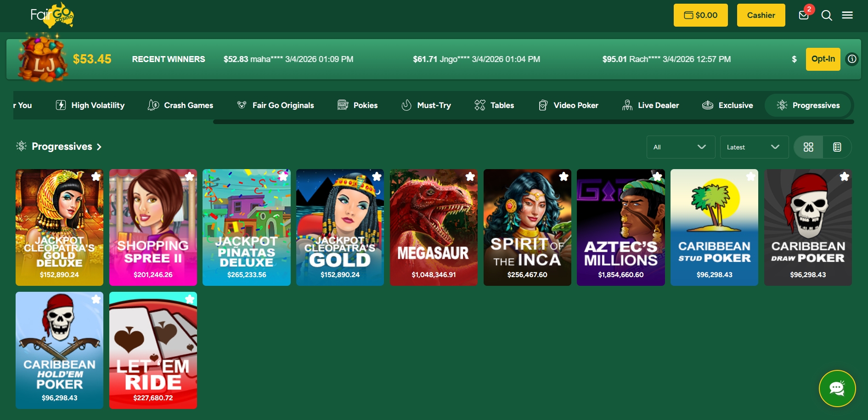The width and height of the screenshot is (868, 420).
Task: Open the Spirit of the Inca thumbnail
Action: click(x=527, y=227)
